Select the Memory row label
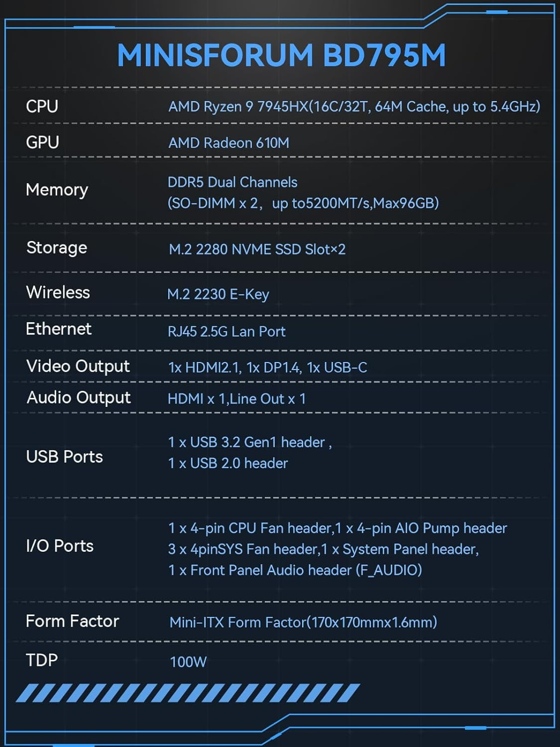The image size is (560, 747). click(57, 190)
